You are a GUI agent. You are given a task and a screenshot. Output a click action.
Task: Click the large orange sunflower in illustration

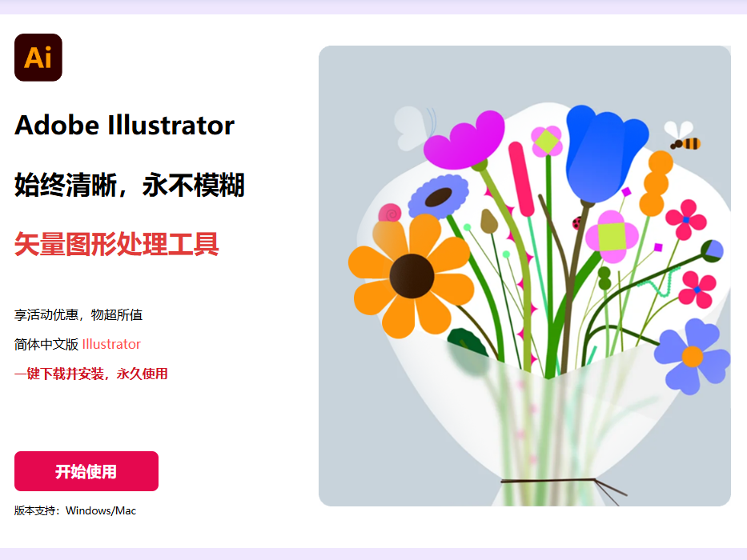click(411, 276)
